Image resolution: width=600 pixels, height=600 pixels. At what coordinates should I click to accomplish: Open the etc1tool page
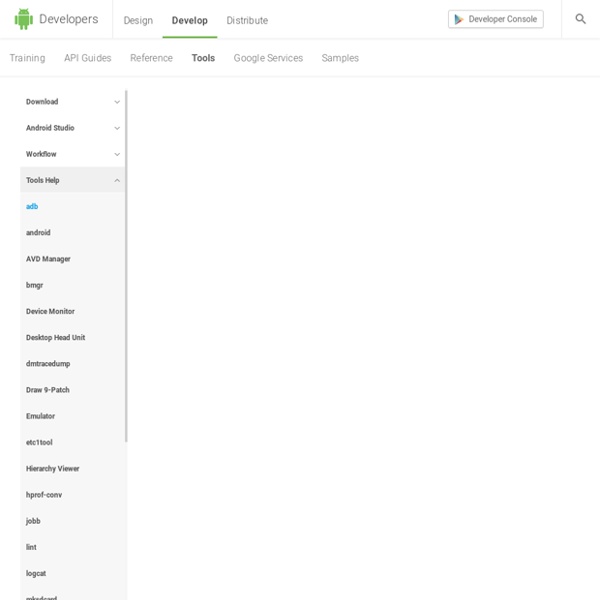[39, 442]
